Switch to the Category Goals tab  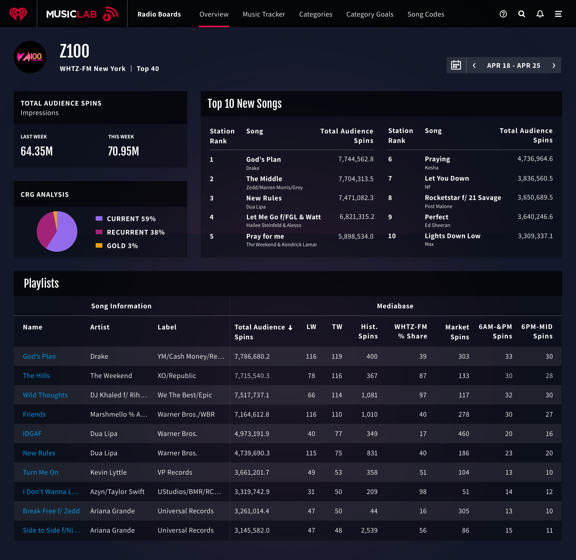click(370, 14)
